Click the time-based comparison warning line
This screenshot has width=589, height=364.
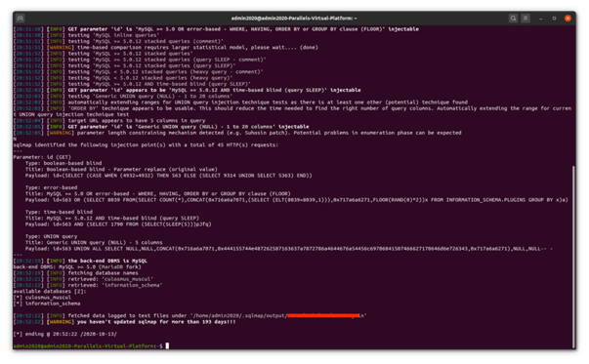pos(166,47)
